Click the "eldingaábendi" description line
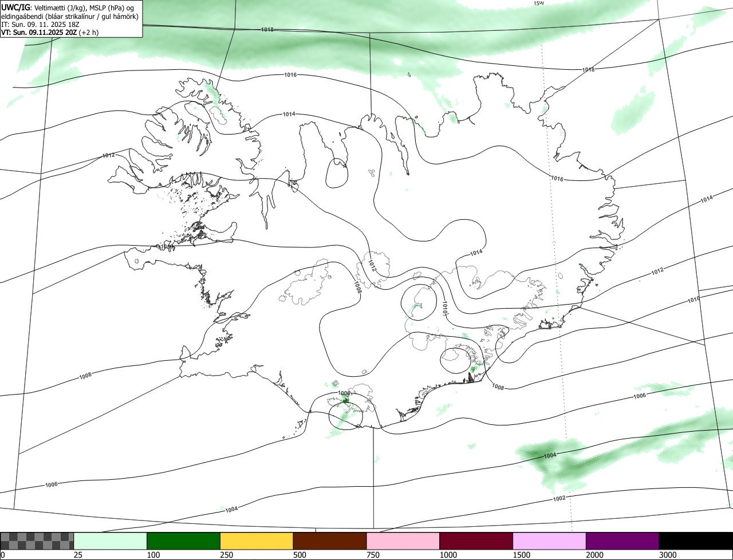This screenshot has width=733, height=560. (70, 17)
